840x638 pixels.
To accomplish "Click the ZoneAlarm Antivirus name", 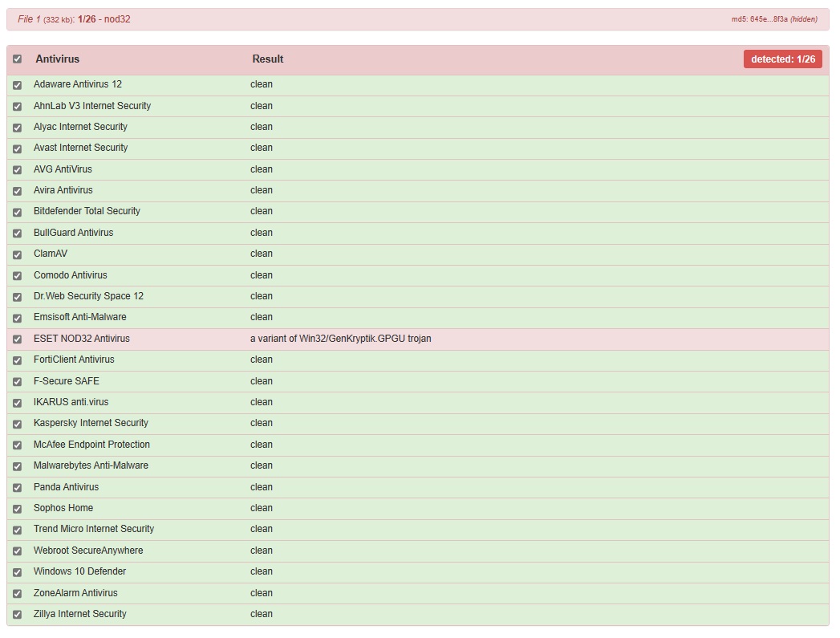I will click(75, 592).
